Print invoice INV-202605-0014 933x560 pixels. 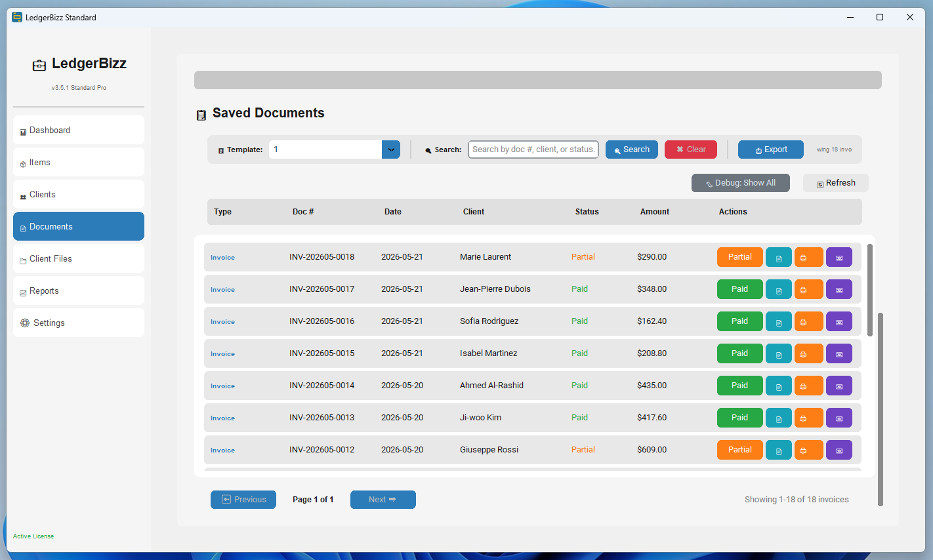click(809, 386)
